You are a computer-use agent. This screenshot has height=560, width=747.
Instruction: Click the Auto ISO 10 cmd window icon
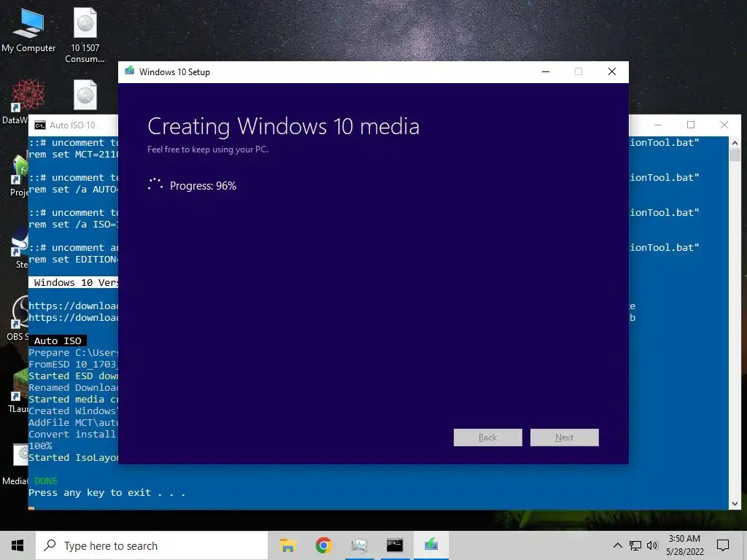click(40, 125)
